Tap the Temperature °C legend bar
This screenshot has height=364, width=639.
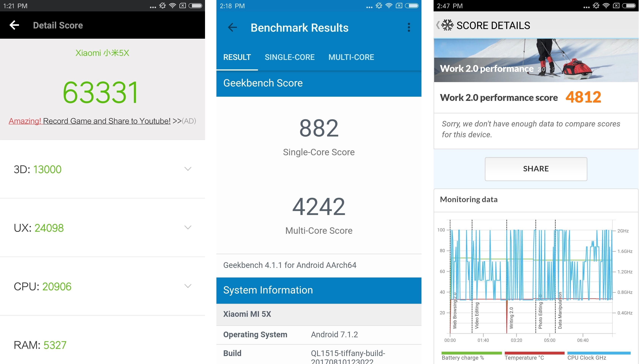[x=534, y=353]
